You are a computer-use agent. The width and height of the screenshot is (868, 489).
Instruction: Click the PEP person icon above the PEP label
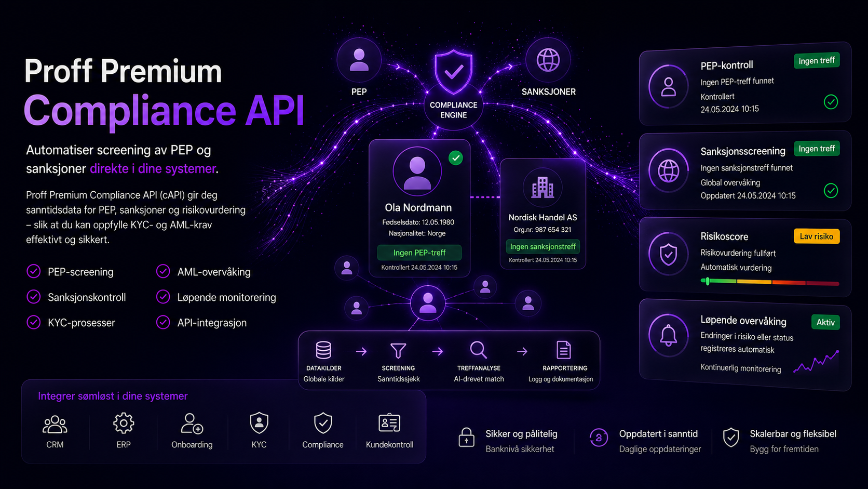tap(359, 60)
